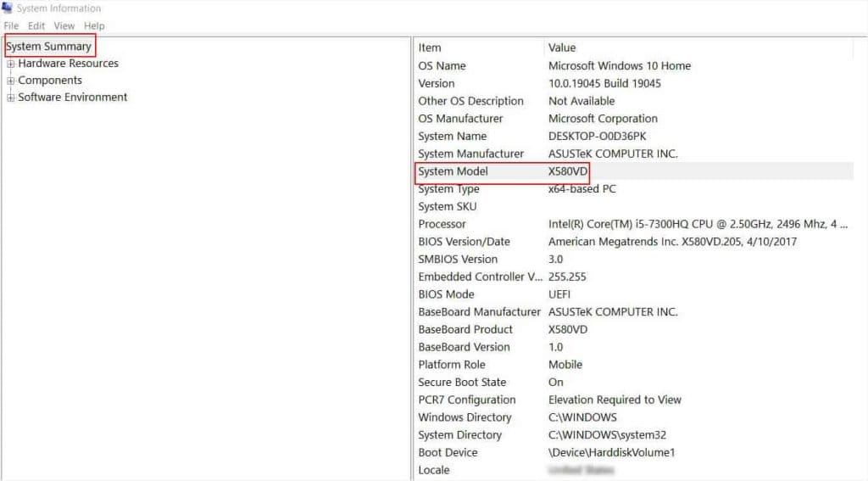Screen dimensions: 868x481
Task: Select the OS Name row
Action: (442, 65)
